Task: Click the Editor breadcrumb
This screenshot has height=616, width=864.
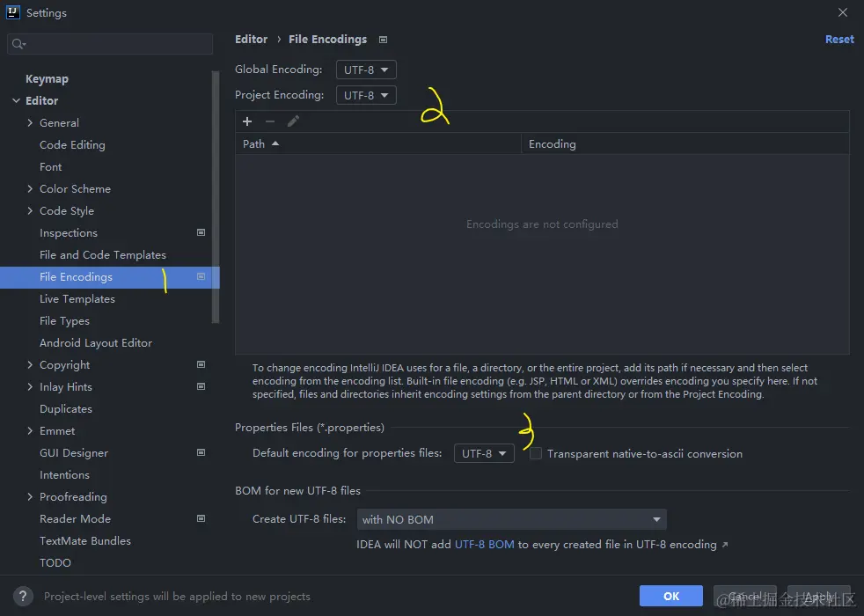Action: (x=252, y=40)
